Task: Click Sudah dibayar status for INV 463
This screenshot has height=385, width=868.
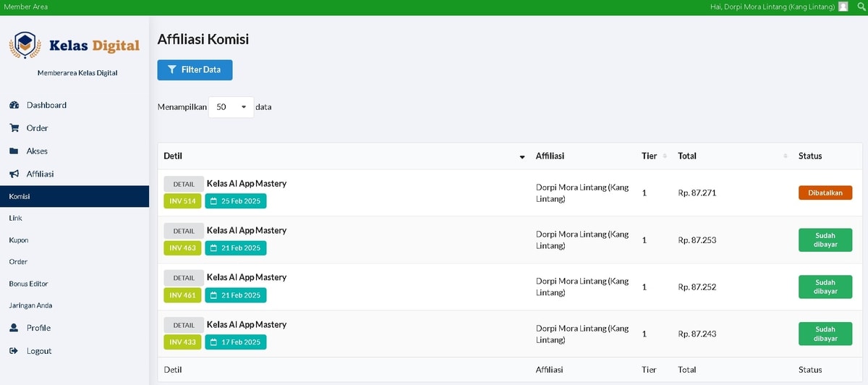Action: pyautogui.click(x=825, y=240)
